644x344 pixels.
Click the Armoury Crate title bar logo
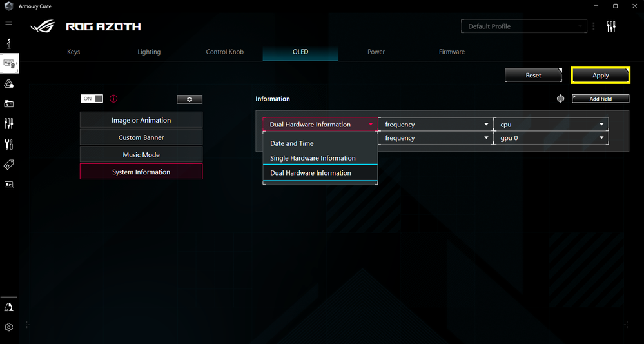(x=8, y=6)
